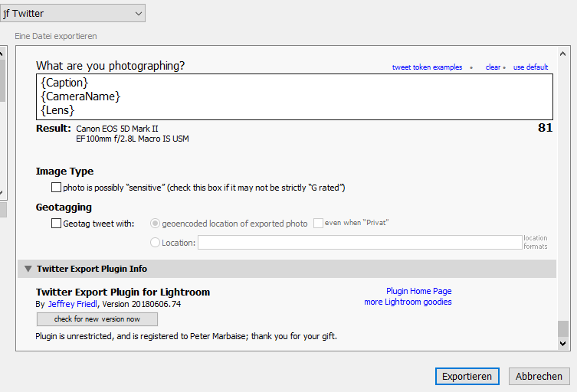Select the Location radio button
Screen dimensions: 577x392
click(155, 243)
